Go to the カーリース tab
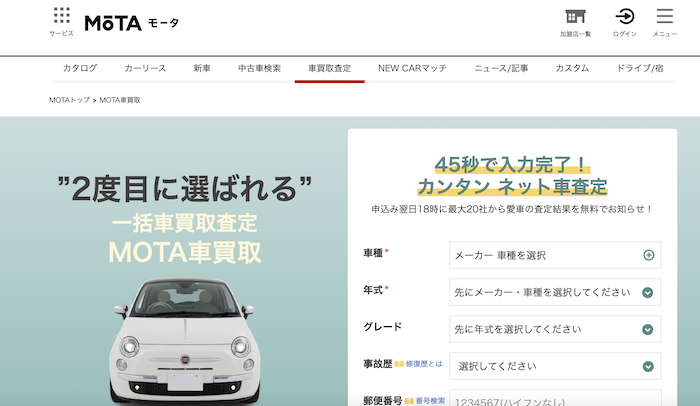Image resolution: width=700 pixels, height=406 pixels. [145, 68]
